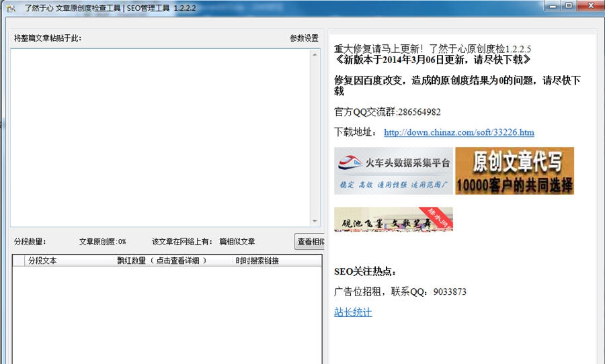Click the 火车头数据采集平台 train logo banner
605x364 pixels.
click(393, 171)
